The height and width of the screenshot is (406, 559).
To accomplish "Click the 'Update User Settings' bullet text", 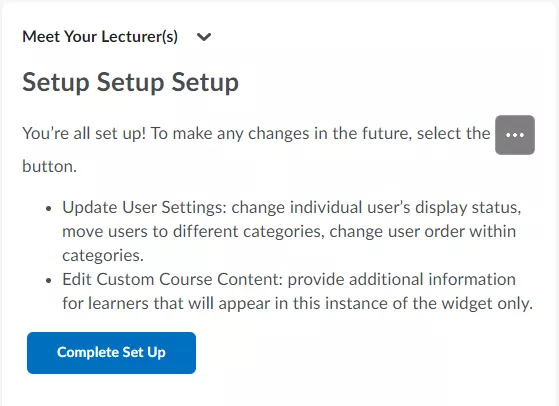I will [144, 207].
